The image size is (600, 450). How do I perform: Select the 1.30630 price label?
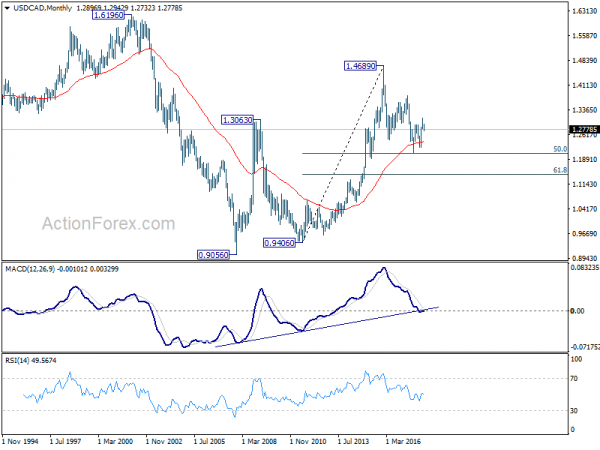point(238,120)
